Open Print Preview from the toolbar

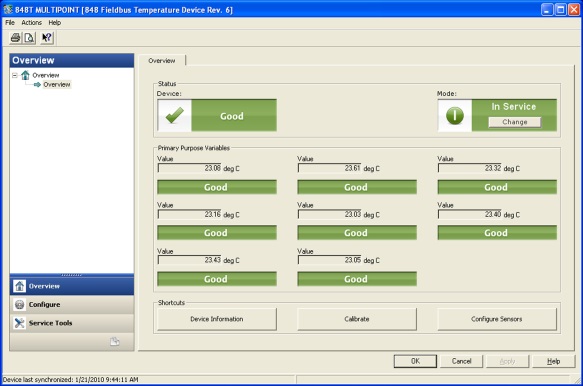pyautogui.click(x=29, y=38)
